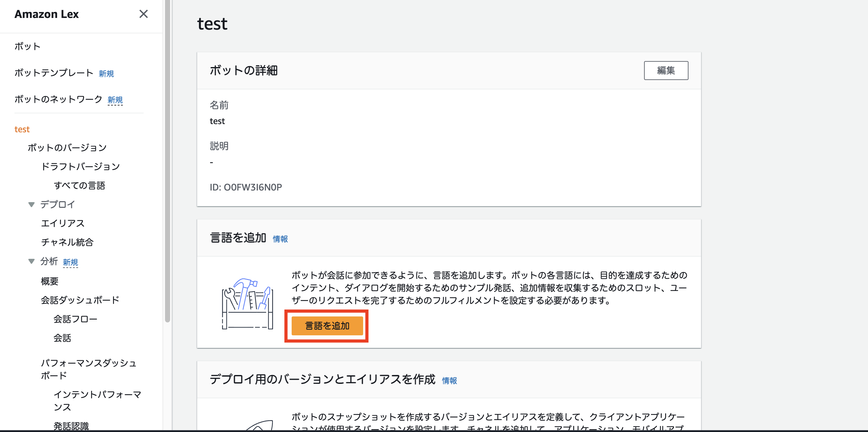The height and width of the screenshot is (432, 868).
Task: Close the Amazon Lex navigation sidebar
Action: point(144,14)
